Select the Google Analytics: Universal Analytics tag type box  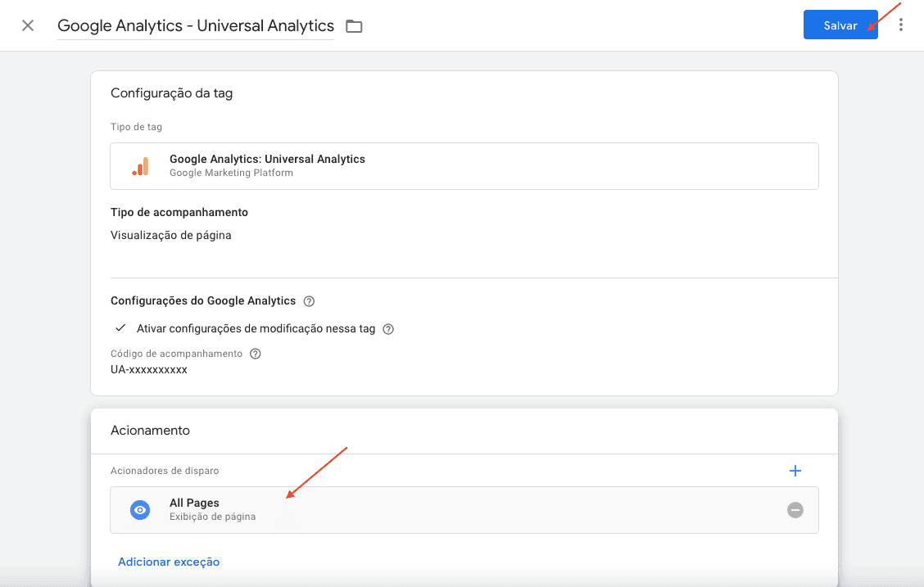[464, 166]
